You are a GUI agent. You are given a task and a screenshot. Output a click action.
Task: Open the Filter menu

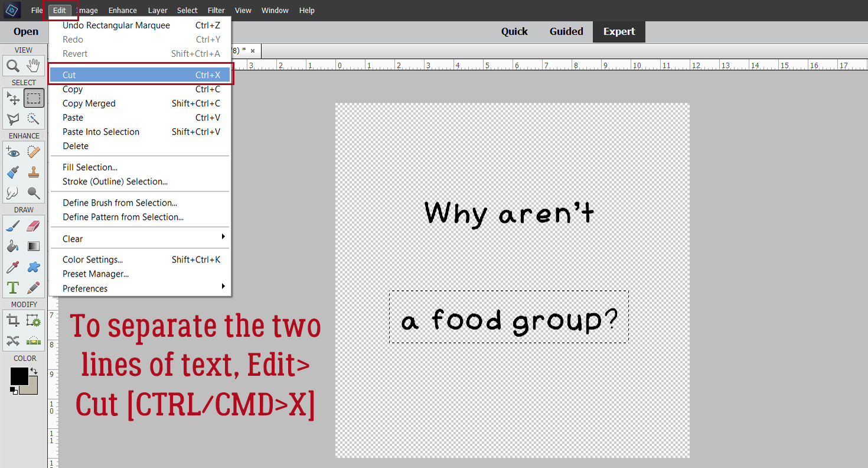point(216,11)
